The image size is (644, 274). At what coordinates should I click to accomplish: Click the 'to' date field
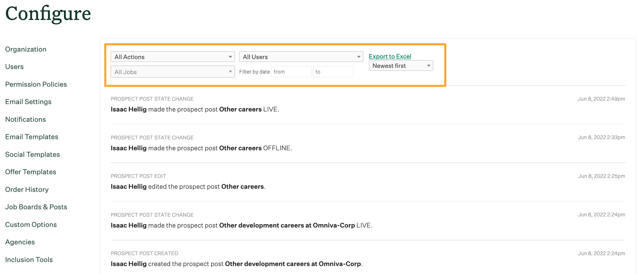click(x=333, y=72)
